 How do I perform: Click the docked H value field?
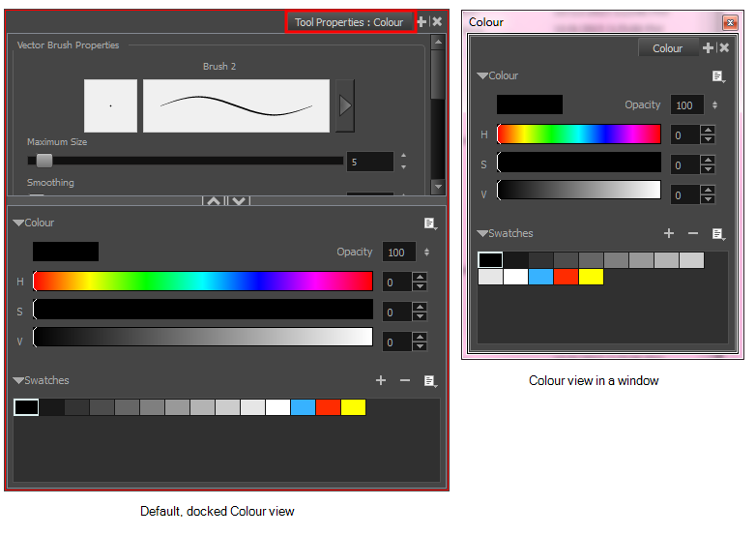(x=396, y=282)
